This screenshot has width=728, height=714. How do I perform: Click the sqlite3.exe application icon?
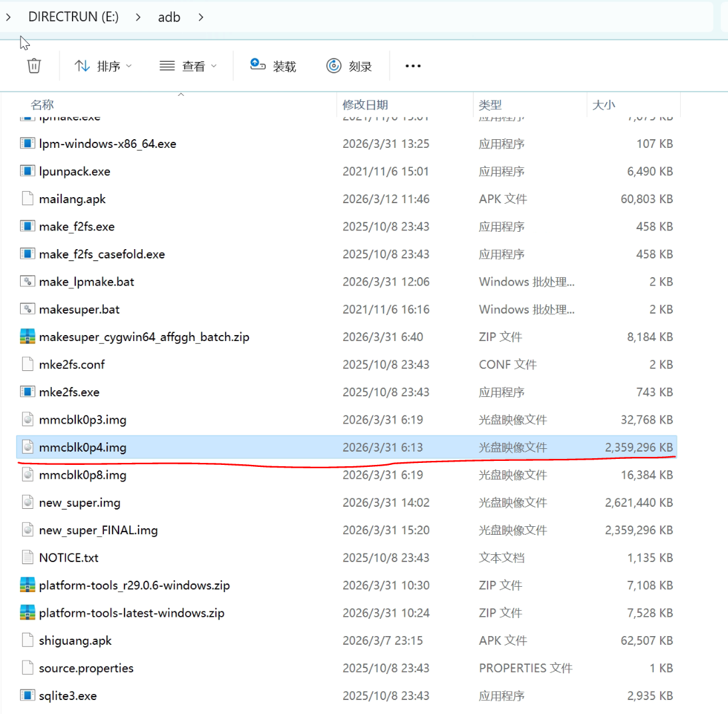click(x=27, y=695)
